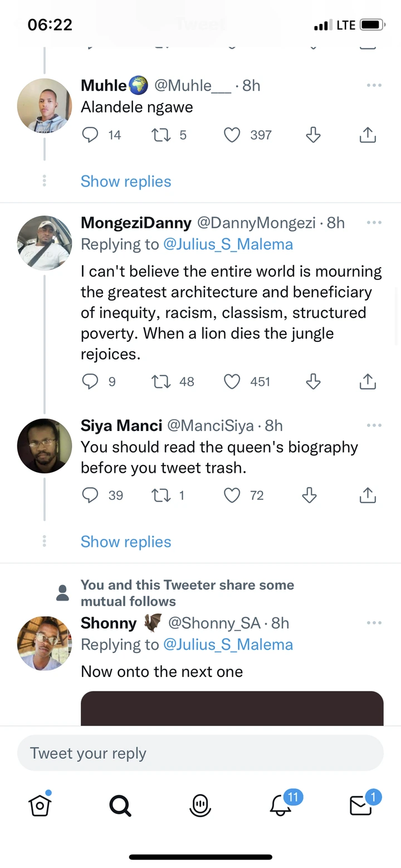The height and width of the screenshot is (868, 401).
Task: Like MongeziDanny's tweet with 451 likes
Action: 232,381
